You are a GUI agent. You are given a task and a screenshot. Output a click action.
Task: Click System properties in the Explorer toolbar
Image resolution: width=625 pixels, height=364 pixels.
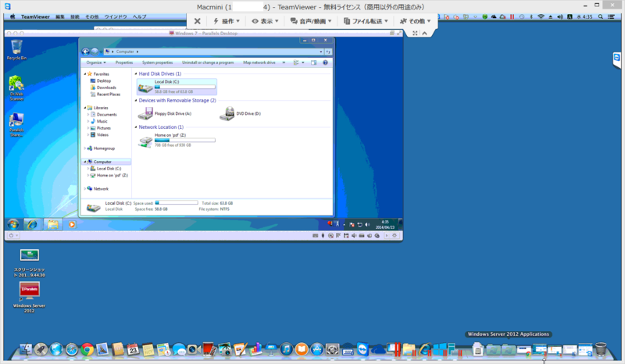pos(158,62)
